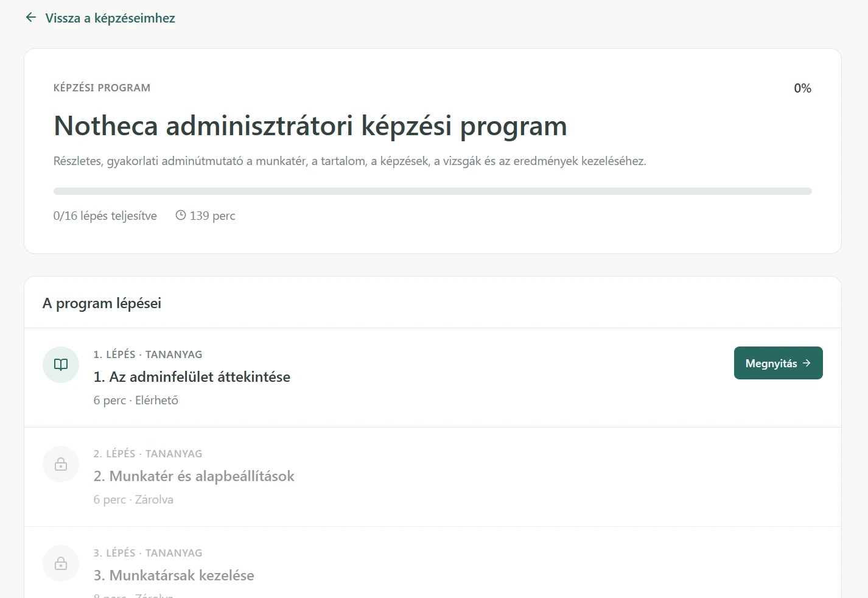Image resolution: width=868 pixels, height=598 pixels.
Task: Click the back arrow icon at top
Action: (31, 18)
